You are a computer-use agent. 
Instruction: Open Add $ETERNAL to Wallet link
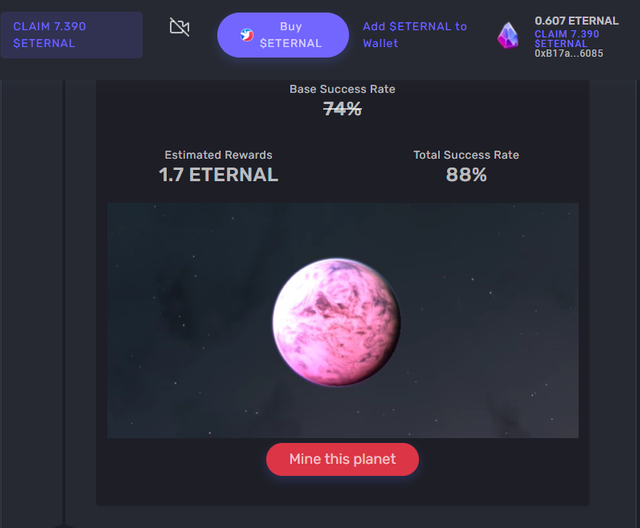click(x=415, y=35)
